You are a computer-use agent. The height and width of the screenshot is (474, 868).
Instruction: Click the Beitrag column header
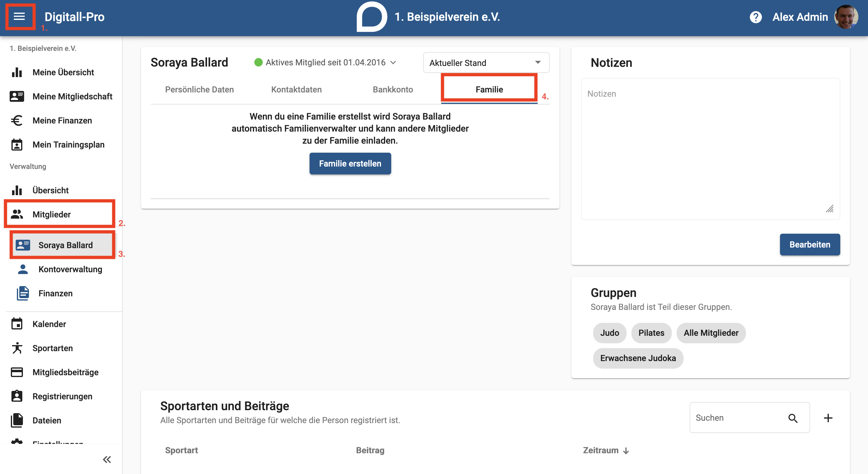tap(370, 451)
